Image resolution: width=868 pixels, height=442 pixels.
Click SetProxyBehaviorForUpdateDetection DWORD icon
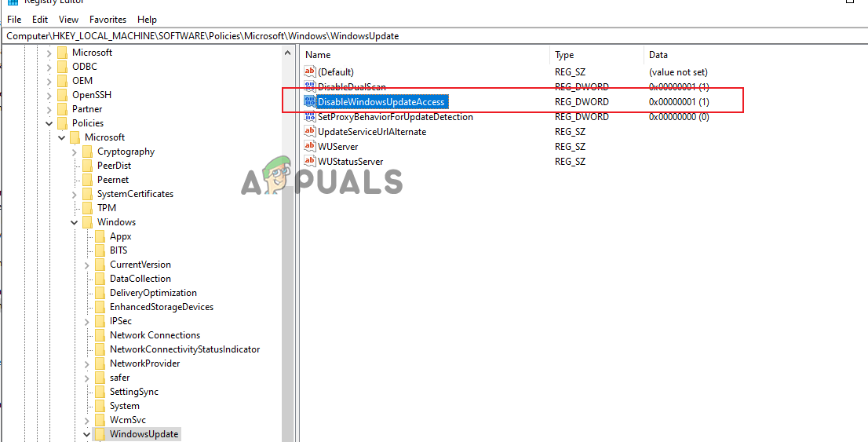click(x=309, y=117)
